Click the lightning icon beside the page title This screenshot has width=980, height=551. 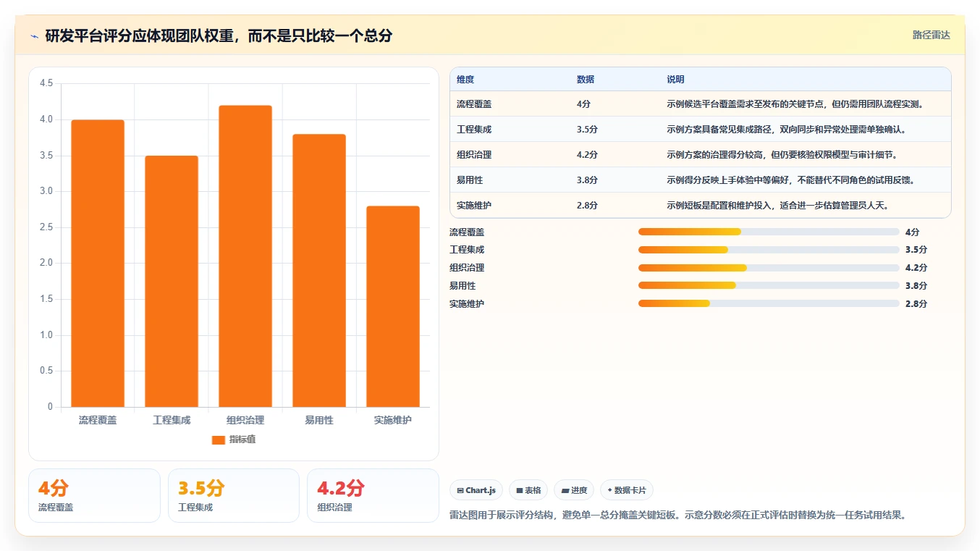[34, 36]
